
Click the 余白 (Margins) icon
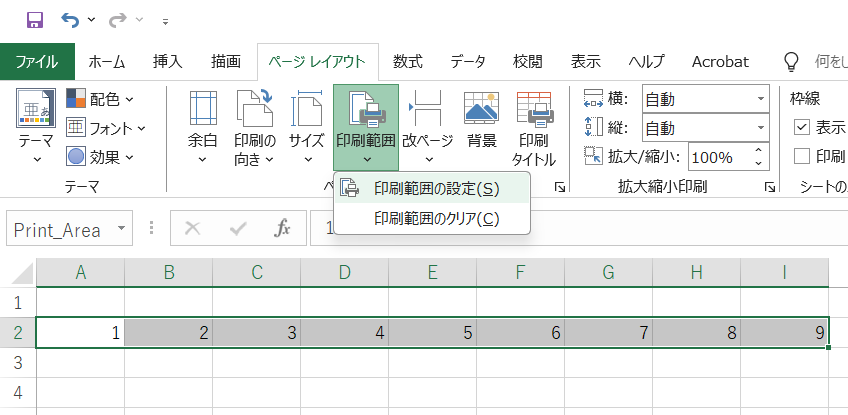click(203, 110)
